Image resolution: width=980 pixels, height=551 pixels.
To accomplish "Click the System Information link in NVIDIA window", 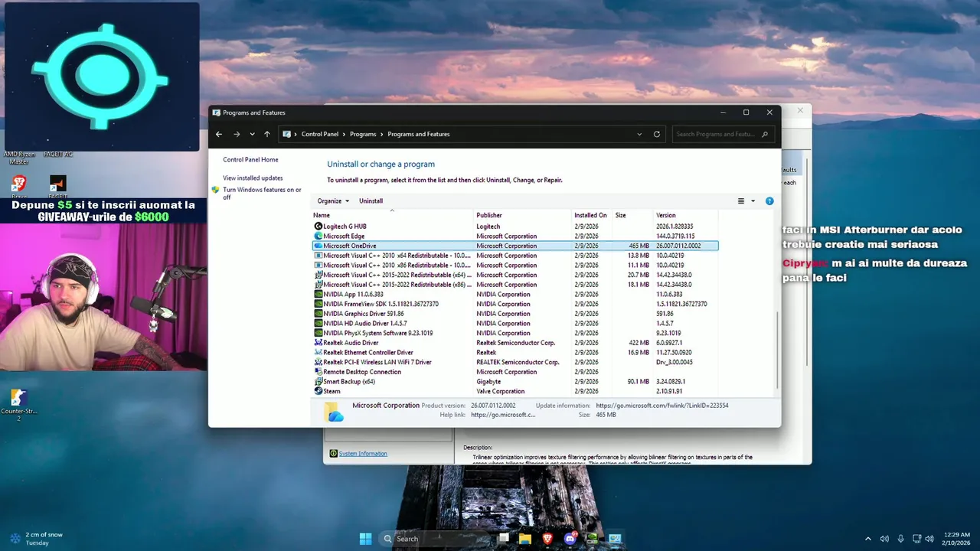I will [x=363, y=454].
